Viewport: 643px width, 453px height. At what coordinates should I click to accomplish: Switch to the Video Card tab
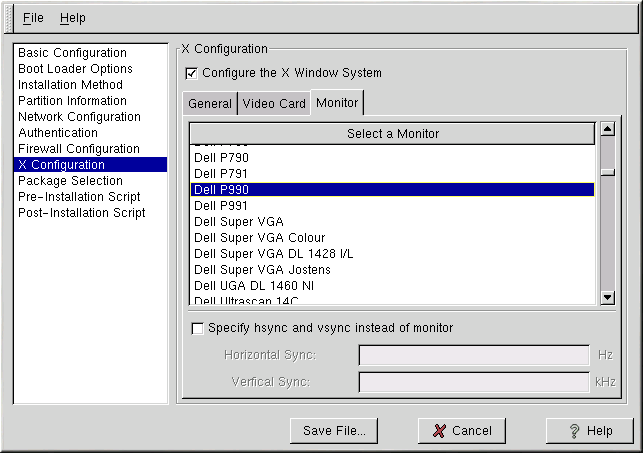click(274, 104)
